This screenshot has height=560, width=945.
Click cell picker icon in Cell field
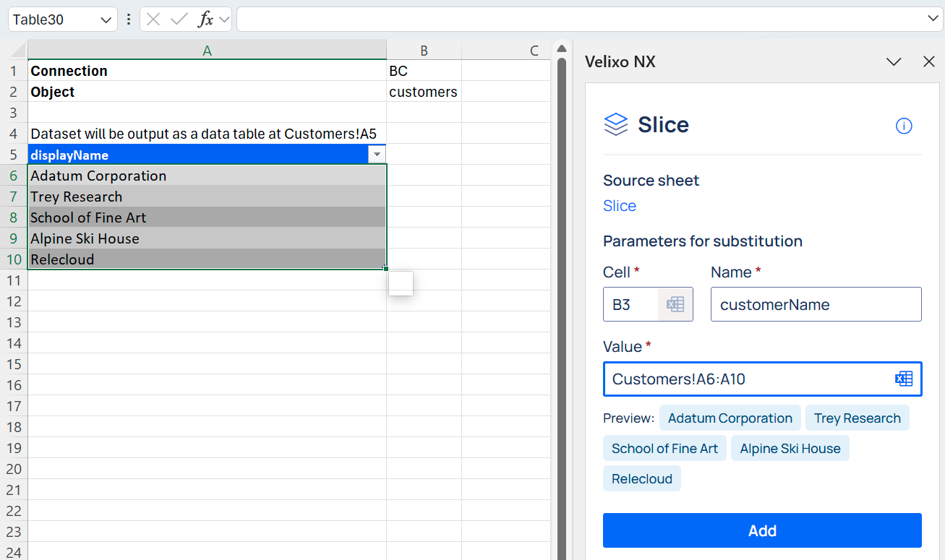[675, 304]
